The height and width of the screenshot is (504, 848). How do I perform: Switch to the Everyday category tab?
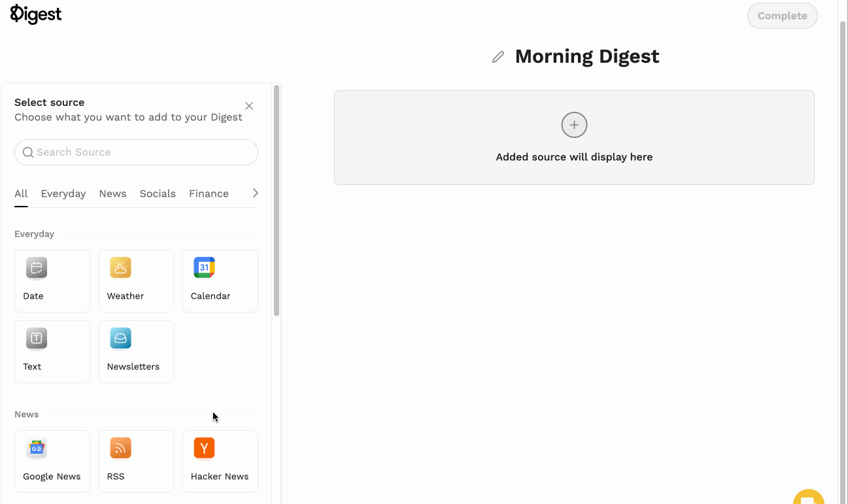63,193
